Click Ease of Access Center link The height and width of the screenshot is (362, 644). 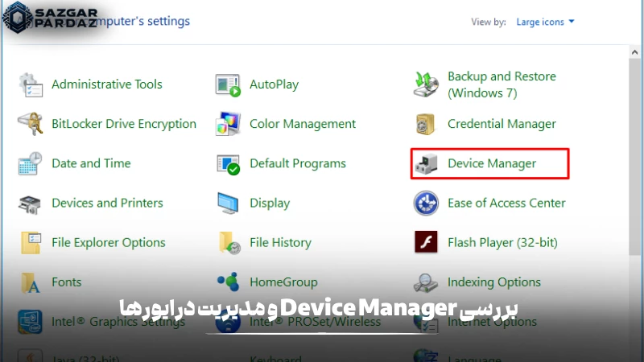pyautogui.click(x=506, y=203)
